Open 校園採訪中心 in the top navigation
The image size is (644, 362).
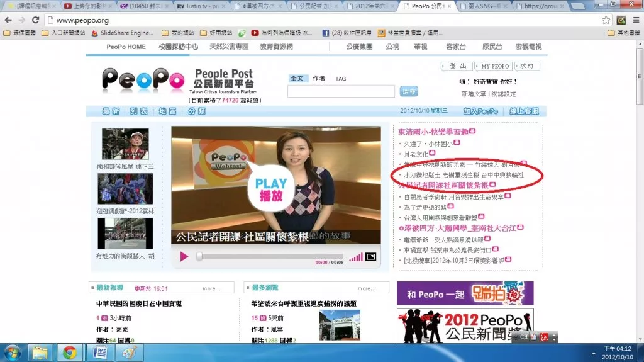tap(178, 47)
